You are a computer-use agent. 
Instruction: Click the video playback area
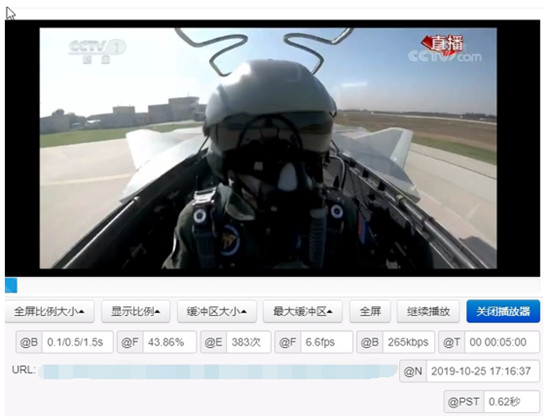pyautogui.click(x=268, y=148)
